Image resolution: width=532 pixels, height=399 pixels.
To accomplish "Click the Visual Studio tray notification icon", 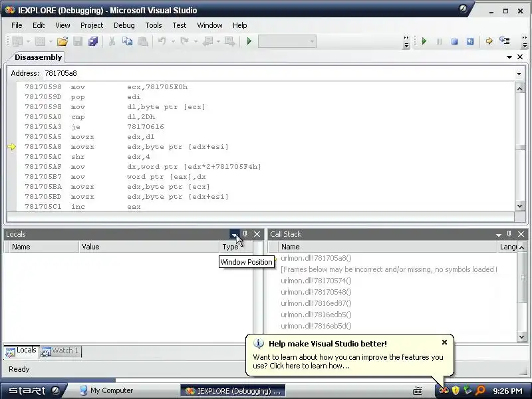I will coord(443,390).
